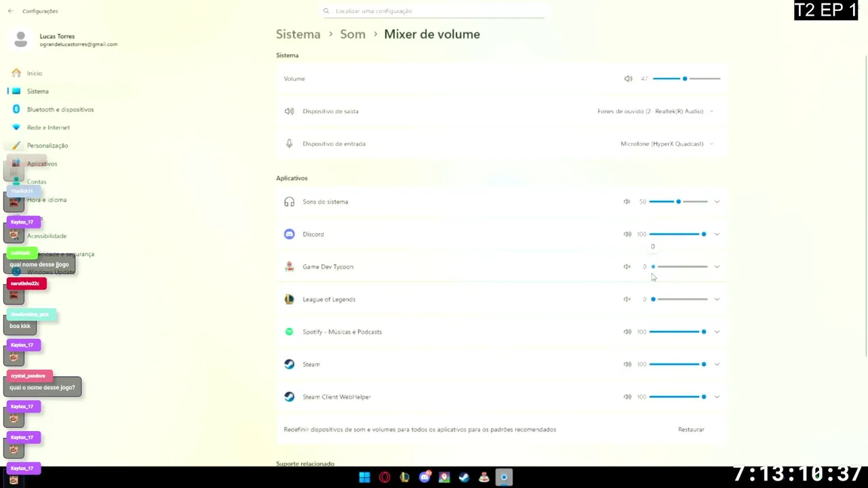Click Game Dev Tycoon volume slider
The image size is (868, 488).
click(x=678, y=266)
